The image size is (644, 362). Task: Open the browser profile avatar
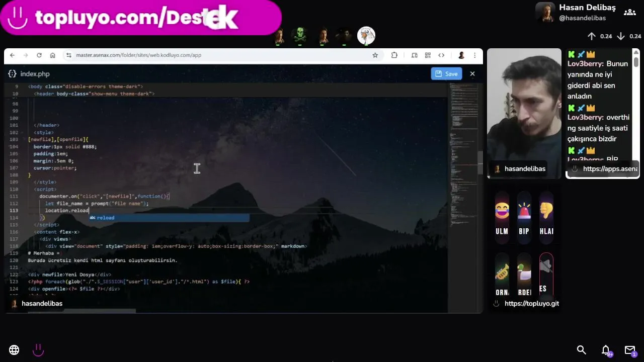(461, 55)
